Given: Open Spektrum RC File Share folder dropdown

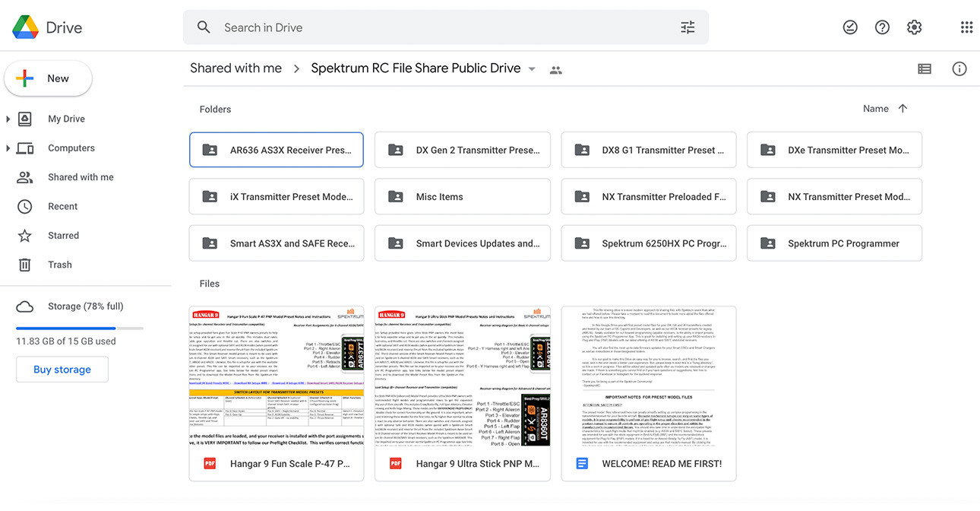Looking at the screenshot, I should tap(532, 69).
